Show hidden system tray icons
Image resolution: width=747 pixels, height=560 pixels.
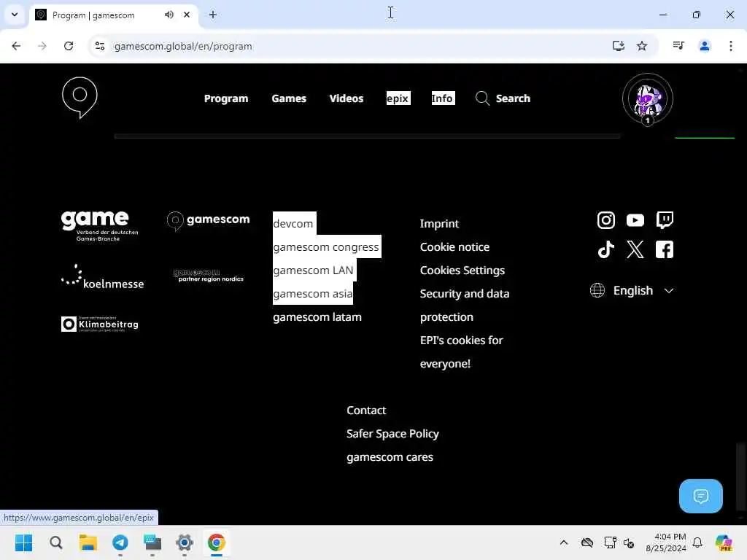pyautogui.click(x=564, y=542)
